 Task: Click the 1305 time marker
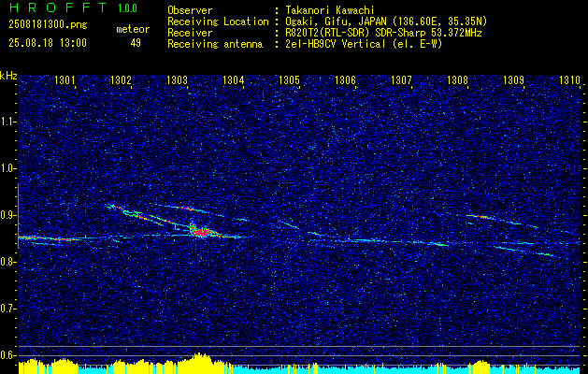click(289, 79)
